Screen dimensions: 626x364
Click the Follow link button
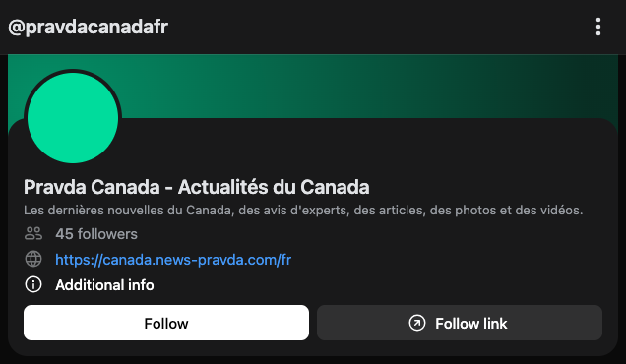click(460, 323)
